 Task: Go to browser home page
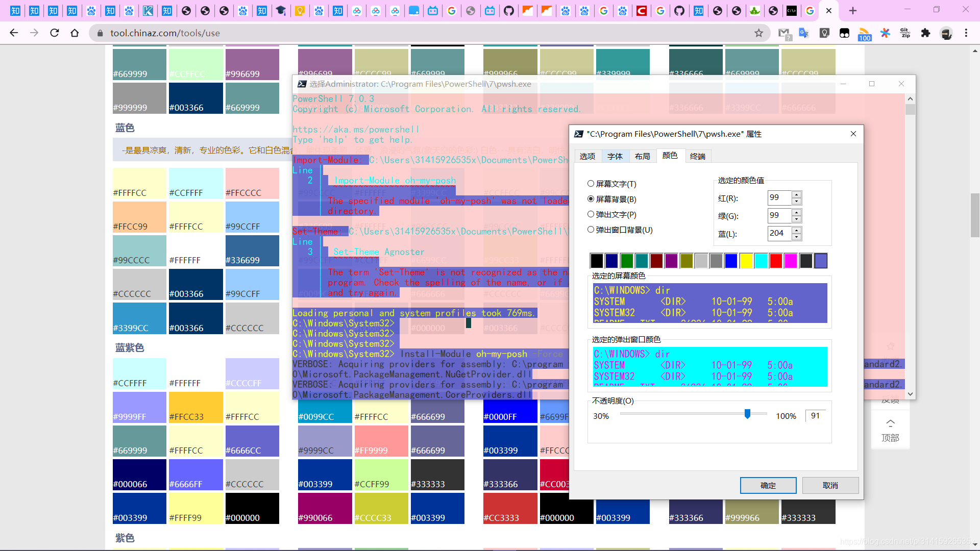coord(75,33)
